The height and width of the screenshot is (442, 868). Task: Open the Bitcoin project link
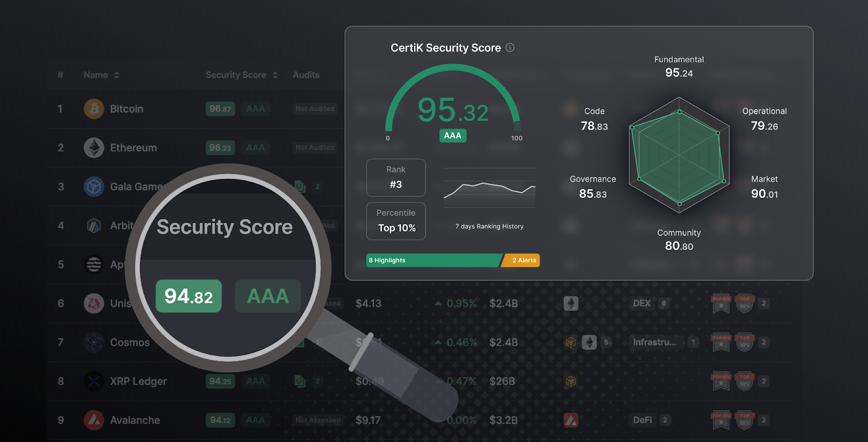click(126, 109)
